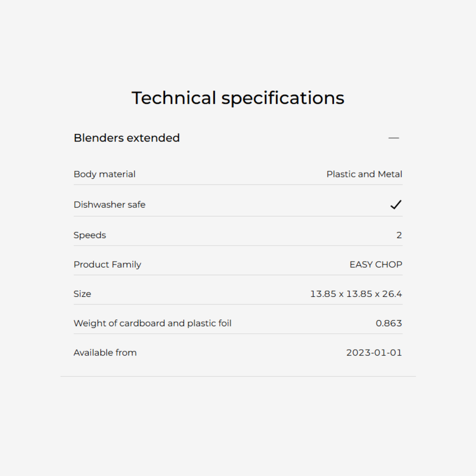The width and height of the screenshot is (476, 476).
Task: Click the Dishwasher safe checkmark icon
Action: pos(396,205)
